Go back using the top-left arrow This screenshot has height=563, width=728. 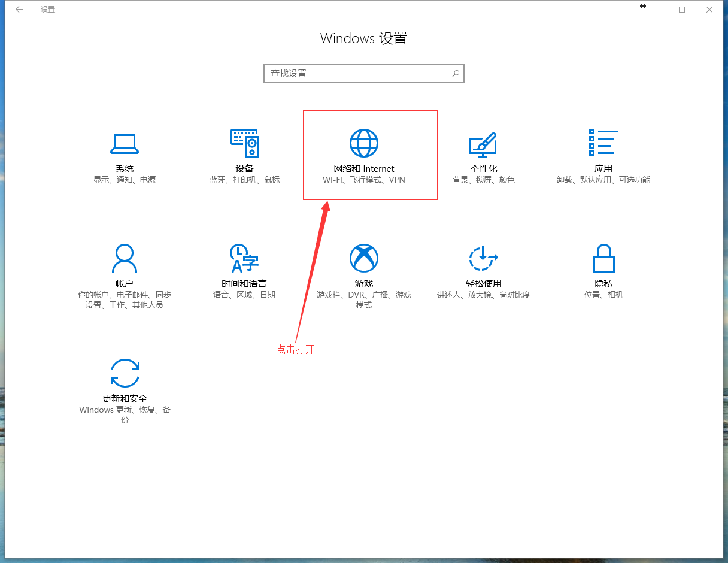[x=19, y=10]
